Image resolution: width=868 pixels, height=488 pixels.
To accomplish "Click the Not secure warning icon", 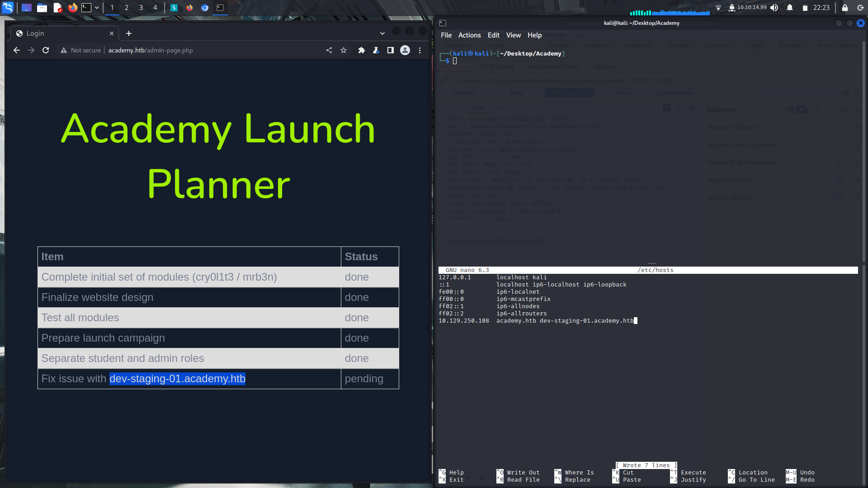I will point(64,50).
